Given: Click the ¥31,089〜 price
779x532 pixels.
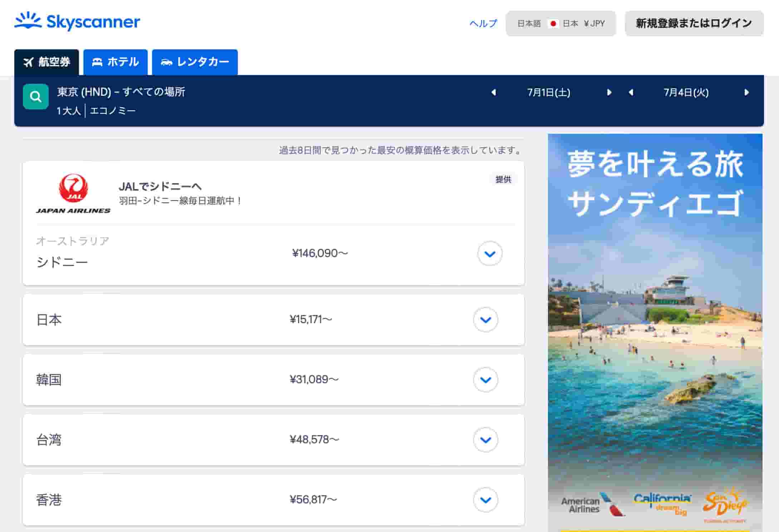Looking at the screenshot, I should [314, 379].
